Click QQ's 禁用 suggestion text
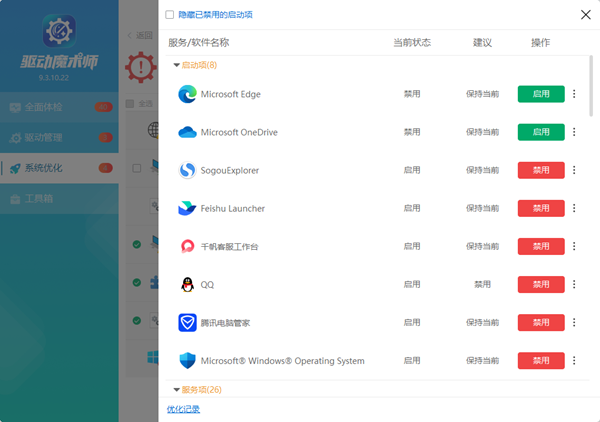Image resolution: width=600 pixels, height=422 pixels. point(483,284)
